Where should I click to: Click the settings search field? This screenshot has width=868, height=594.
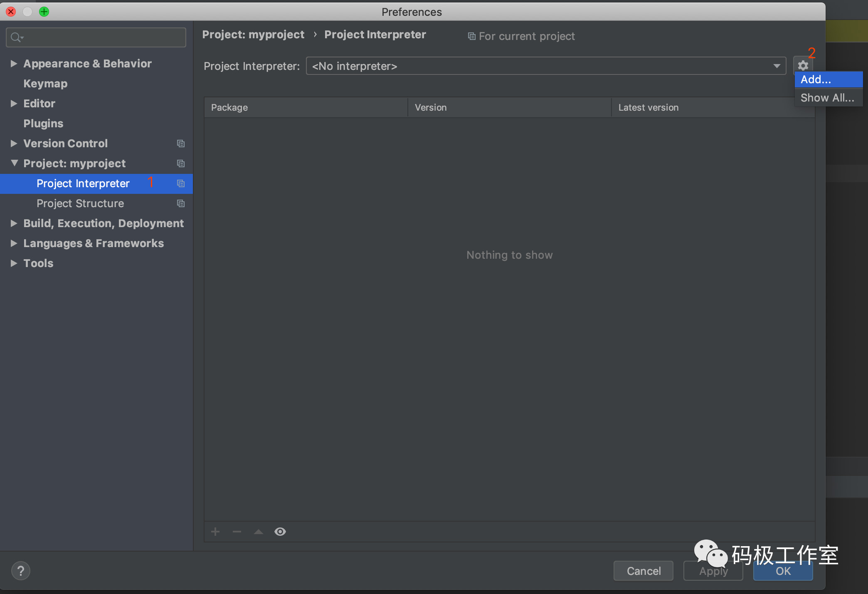point(96,37)
